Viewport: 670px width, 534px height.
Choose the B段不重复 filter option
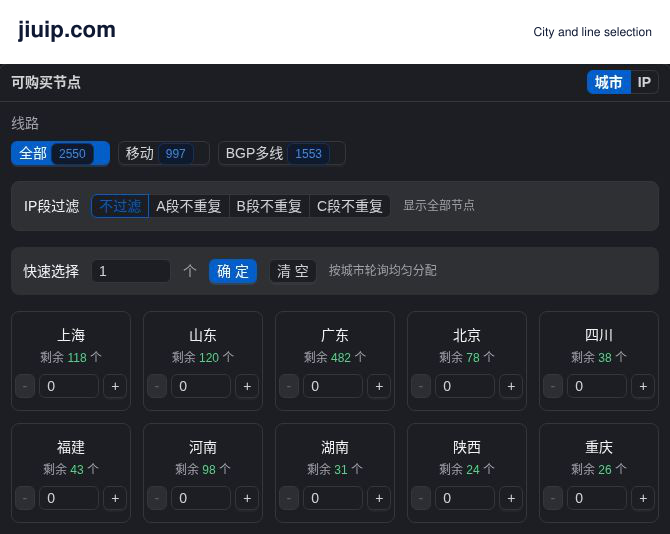pyautogui.click(x=269, y=206)
